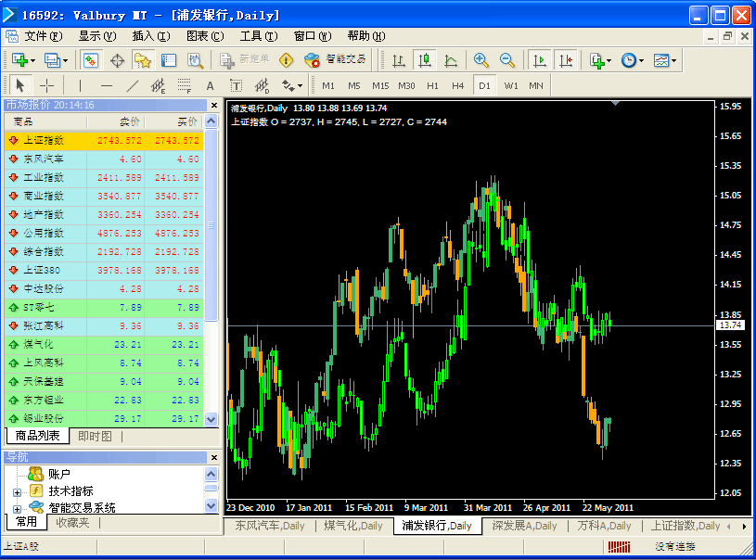Set timeframe to W1
This screenshot has height=560, width=756.
[511, 86]
